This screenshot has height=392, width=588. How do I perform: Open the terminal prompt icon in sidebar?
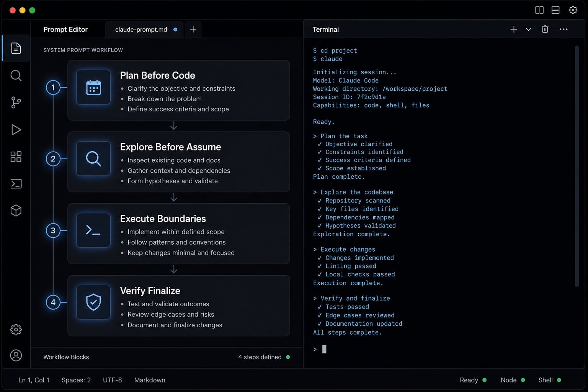point(16,184)
